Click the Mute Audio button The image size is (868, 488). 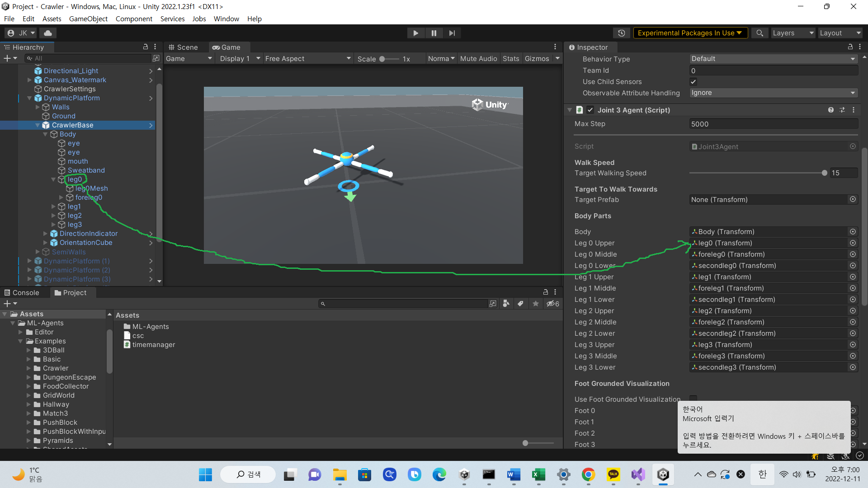click(478, 59)
